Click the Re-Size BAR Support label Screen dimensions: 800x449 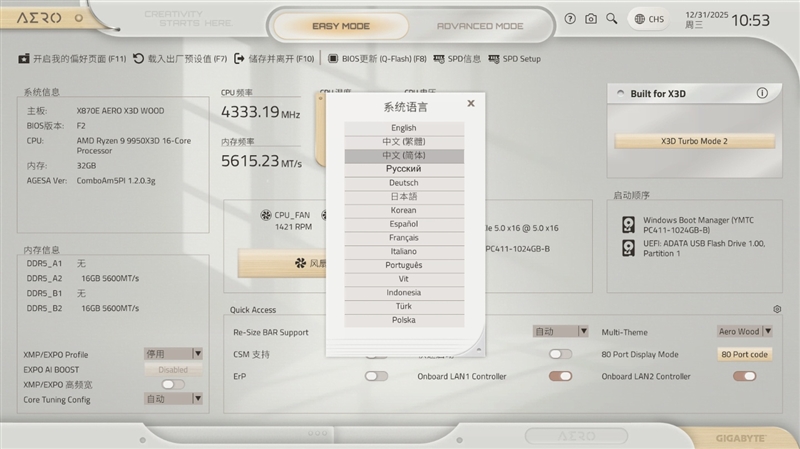point(271,332)
